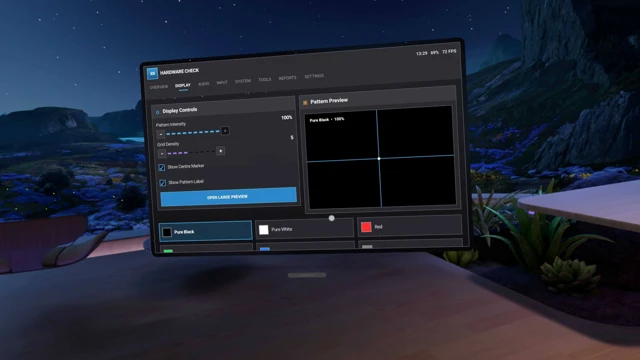Image resolution: width=640 pixels, height=360 pixels.
Task: Click the Display Controls gear icon
Action: click(158, 112)
